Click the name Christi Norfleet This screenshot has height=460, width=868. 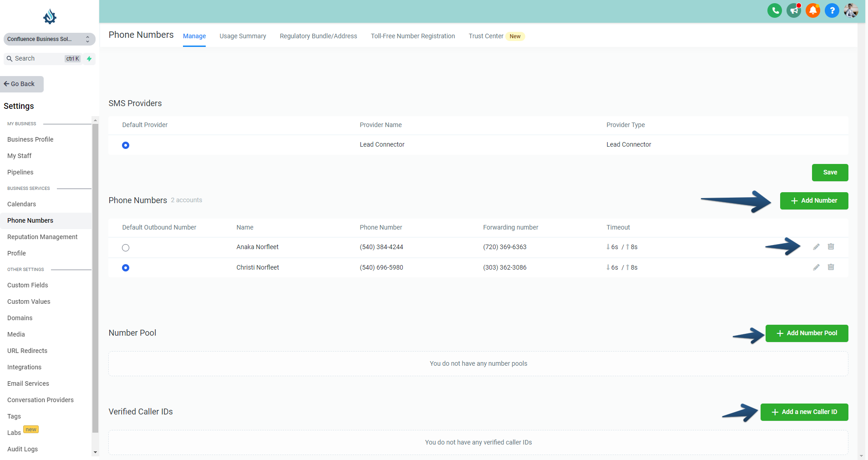(x=258, y=267)
